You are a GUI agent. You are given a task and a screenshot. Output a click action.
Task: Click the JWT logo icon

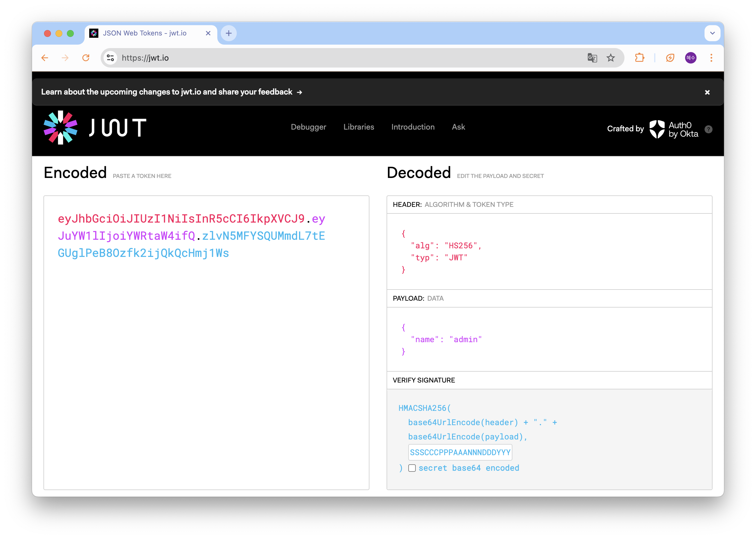pos(61,127)
